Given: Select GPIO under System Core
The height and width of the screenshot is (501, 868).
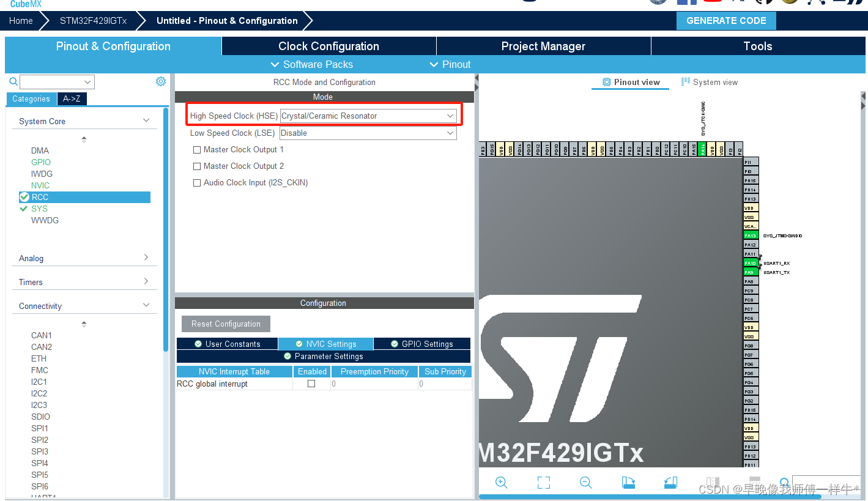Looking at the screenshot, I should click(x=41, y=162).
